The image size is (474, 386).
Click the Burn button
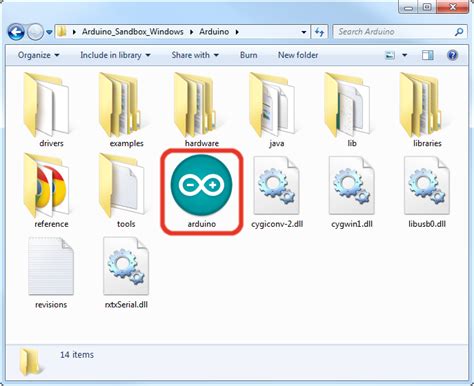pyautogui.click(x=249, y=55)
